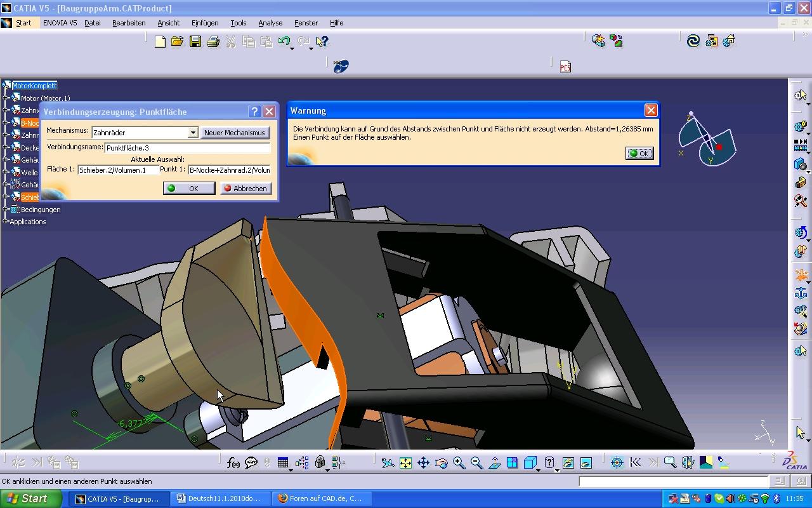Save the document with the floppy disk icon
812x508 pixels.
pos(195,41)
